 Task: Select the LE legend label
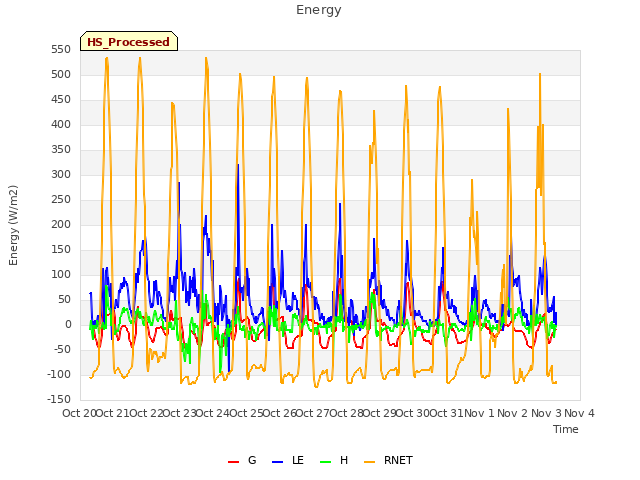pyautogui.click(x=298, y=460)
